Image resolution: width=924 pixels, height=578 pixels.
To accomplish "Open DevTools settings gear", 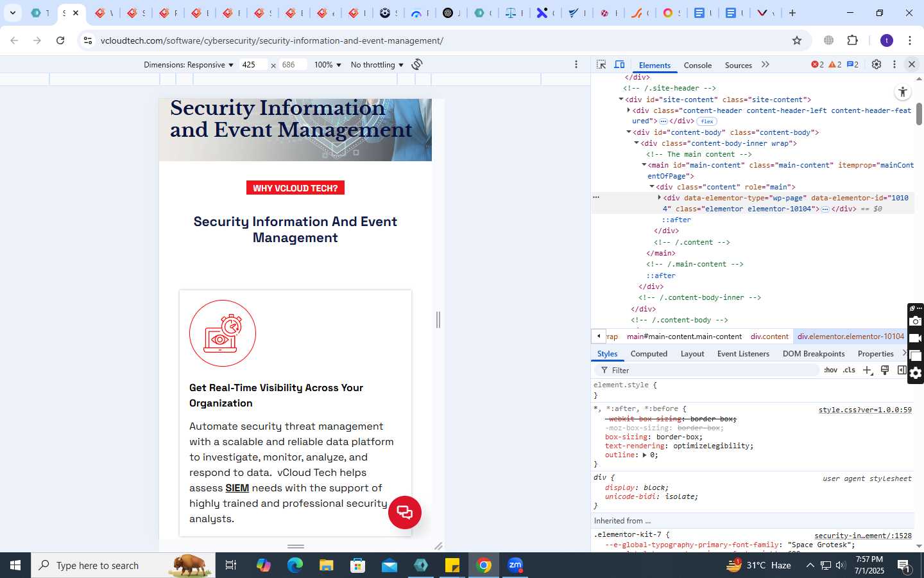I will 877,64.
